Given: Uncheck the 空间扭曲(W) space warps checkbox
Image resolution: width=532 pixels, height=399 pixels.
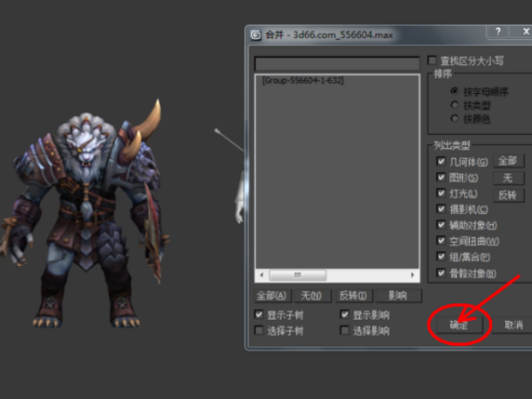Looking at the screenshot, I should (x=441, y=240).
